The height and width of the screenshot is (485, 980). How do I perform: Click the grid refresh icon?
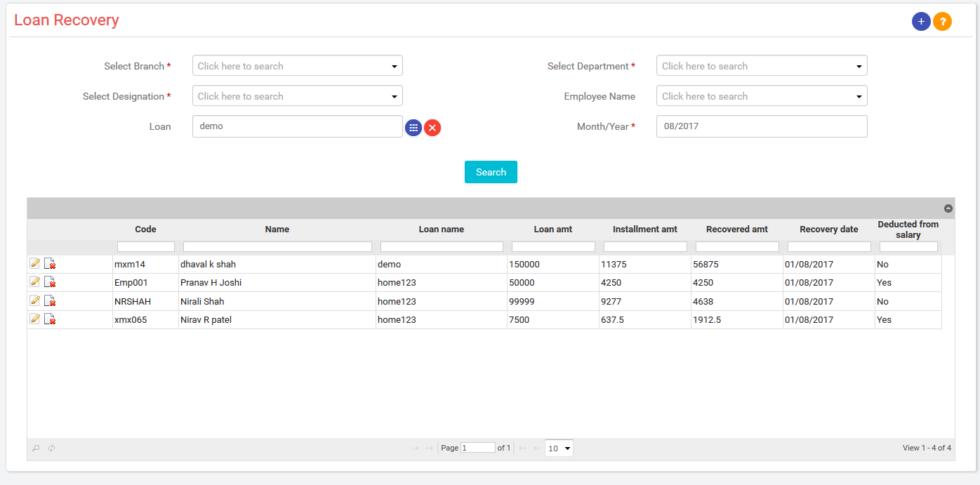point(52,448)
